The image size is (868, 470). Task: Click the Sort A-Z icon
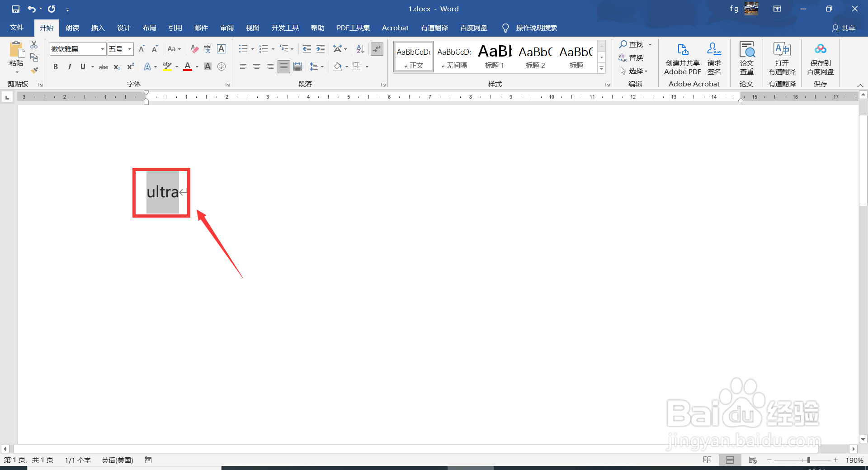[360, 49]
